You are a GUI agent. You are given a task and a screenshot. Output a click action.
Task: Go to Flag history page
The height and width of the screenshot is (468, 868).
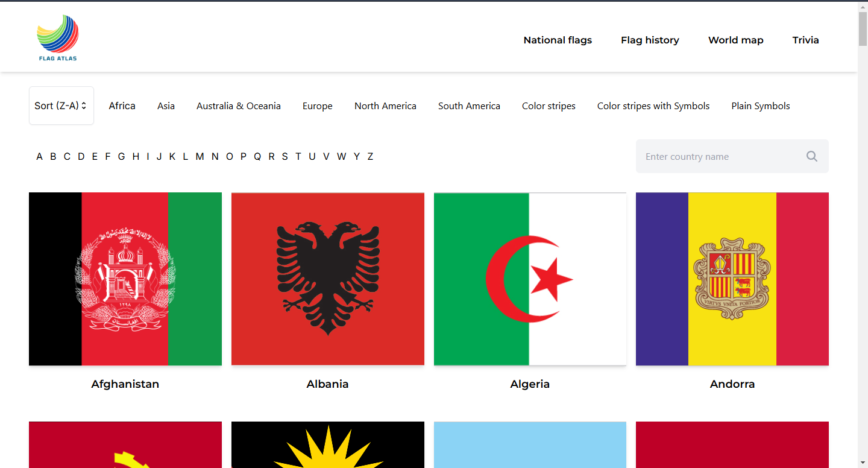click(x=650, y=40)
